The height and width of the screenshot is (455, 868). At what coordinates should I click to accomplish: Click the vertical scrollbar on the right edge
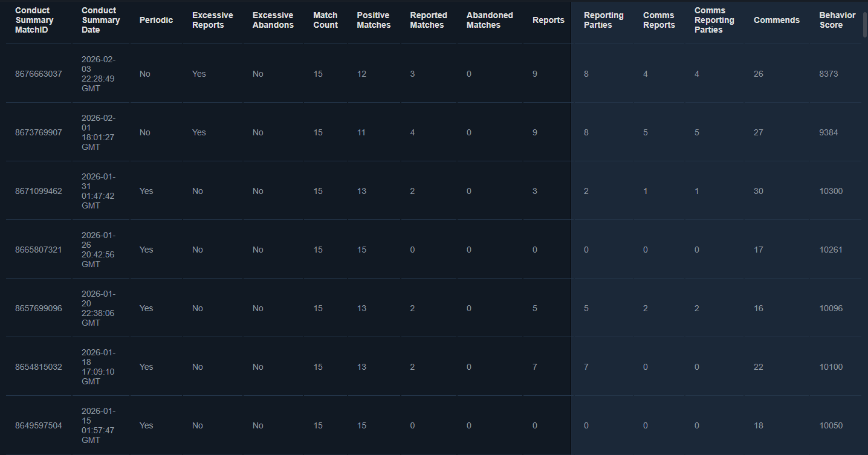coord(864,24)
